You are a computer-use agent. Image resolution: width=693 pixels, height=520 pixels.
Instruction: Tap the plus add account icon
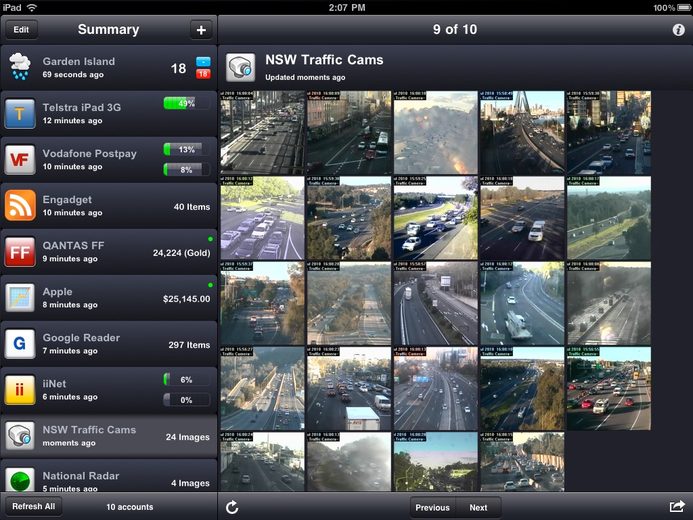pyautogui.click(x=201, y=30)
